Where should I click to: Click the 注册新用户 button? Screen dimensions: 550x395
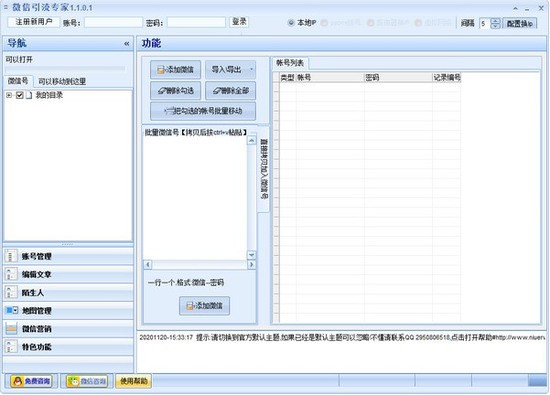pyautogui.click(x=34, y=22)
